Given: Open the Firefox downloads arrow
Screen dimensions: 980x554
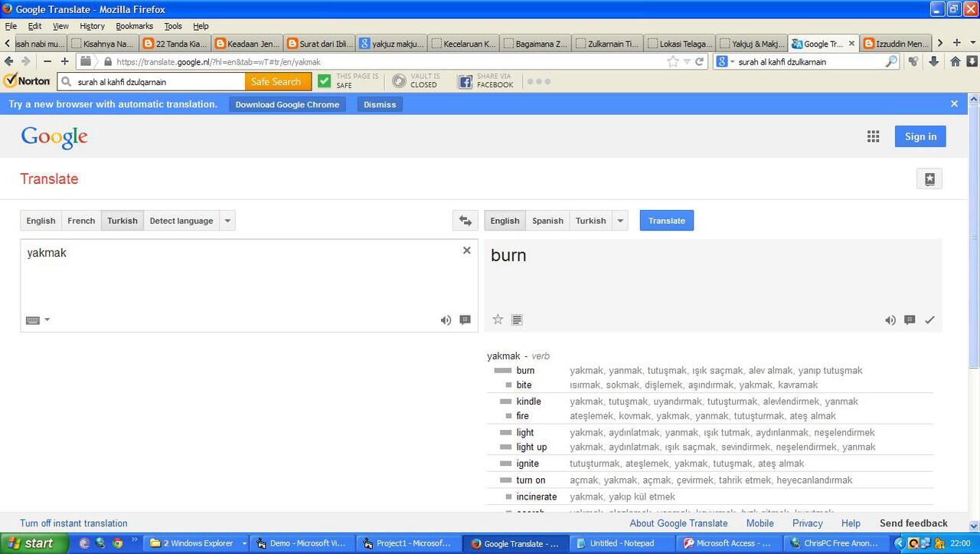Looking at the screenshot, I should point(933,62).
